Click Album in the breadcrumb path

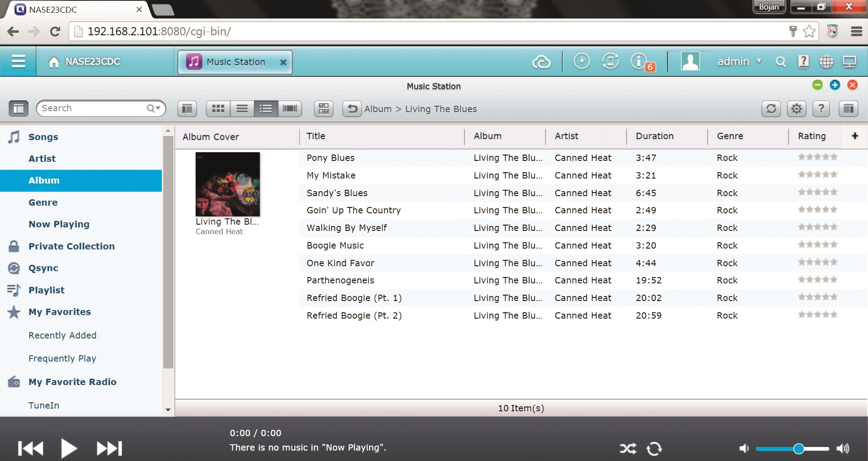tap(378, 109)
